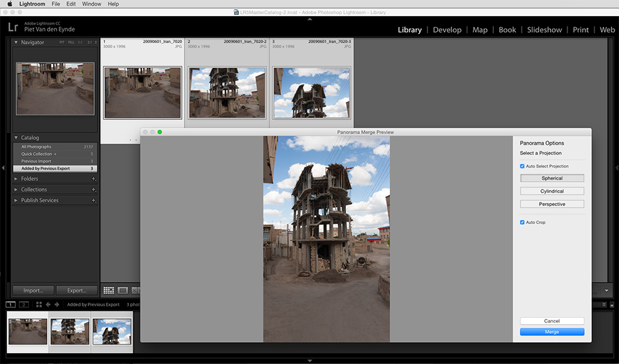
Task: Add new folder with plus icon
Action: (x=93, y=178)
